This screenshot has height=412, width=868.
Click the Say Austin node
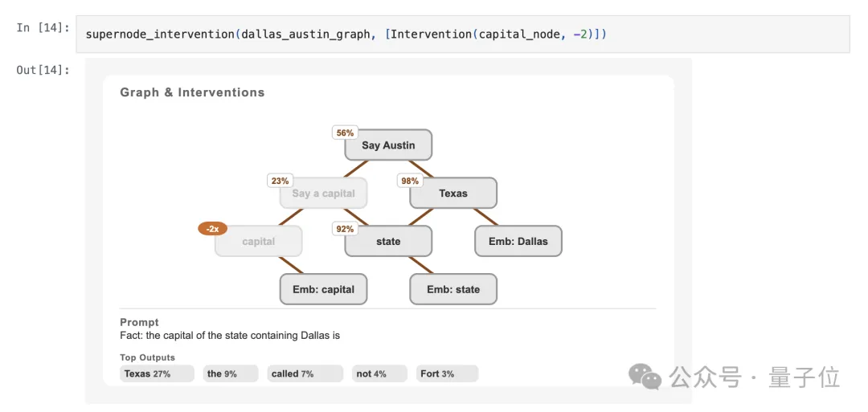coord(388,145)
